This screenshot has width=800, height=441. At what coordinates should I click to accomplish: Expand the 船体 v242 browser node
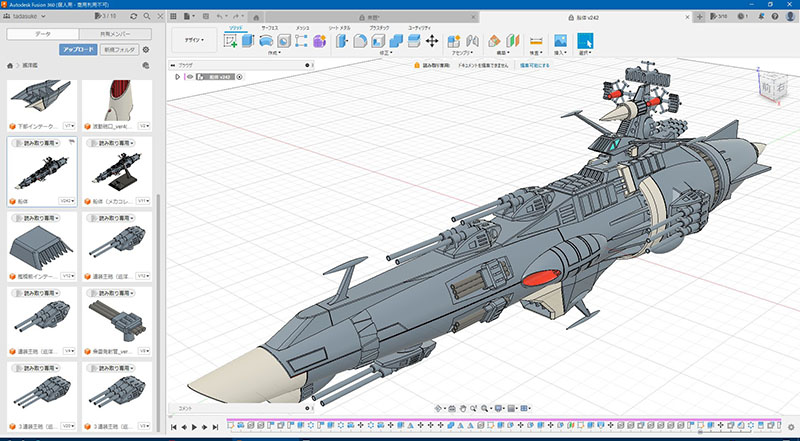click(177, 77)
